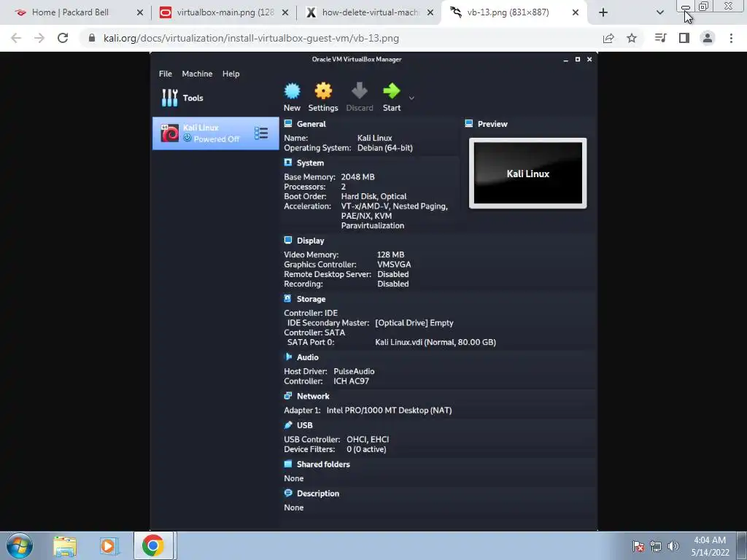Click the New virtual machine icon
Screen dimensions: 747x560
click(x=292, y=91)
